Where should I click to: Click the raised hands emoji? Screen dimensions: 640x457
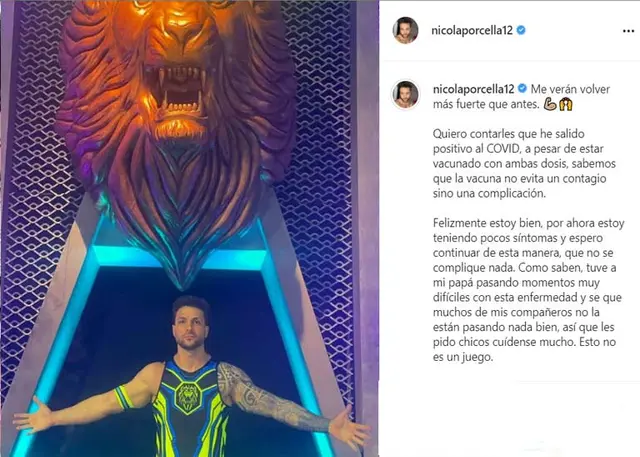[566, 105]
